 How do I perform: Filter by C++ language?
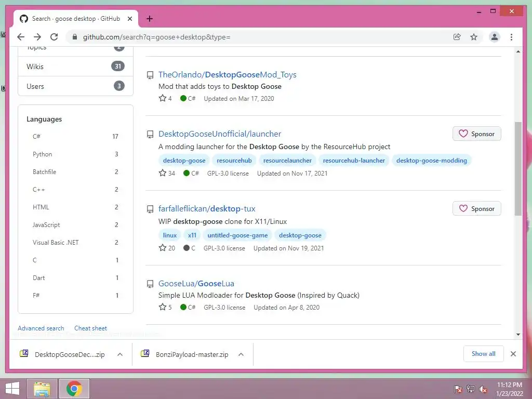pyautogui.click(x=75, y=189)
